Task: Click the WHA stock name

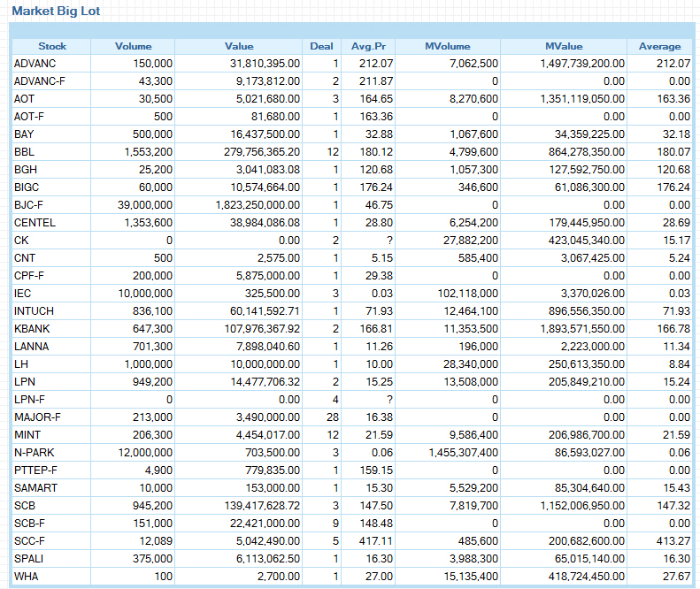Action: (x=26, y=577)
